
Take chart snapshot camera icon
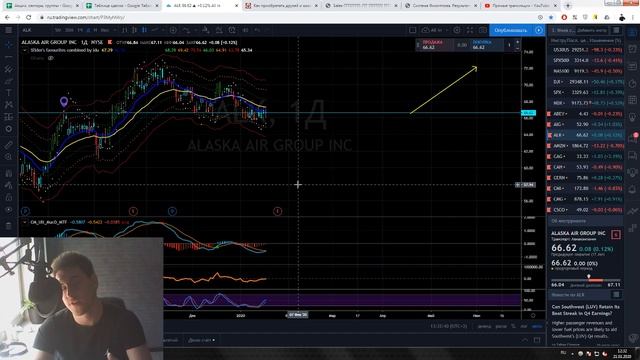[482, 30]
